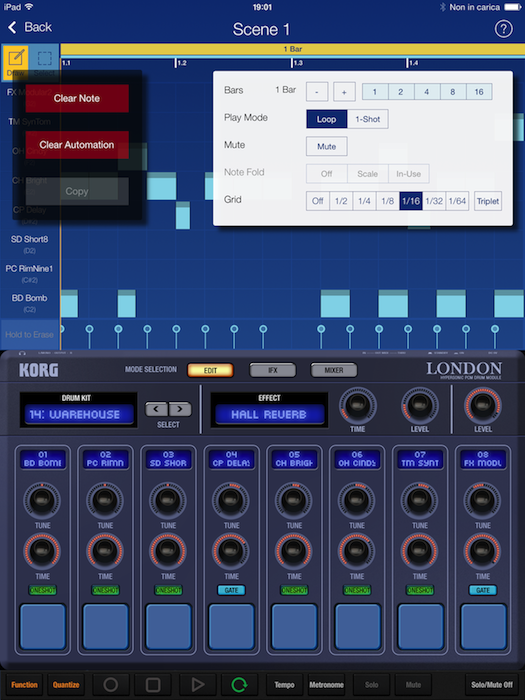Open channel 04 CP DELAY sample display
The height and width of the screenshot is (700, 525).
[x=231, y=459]
